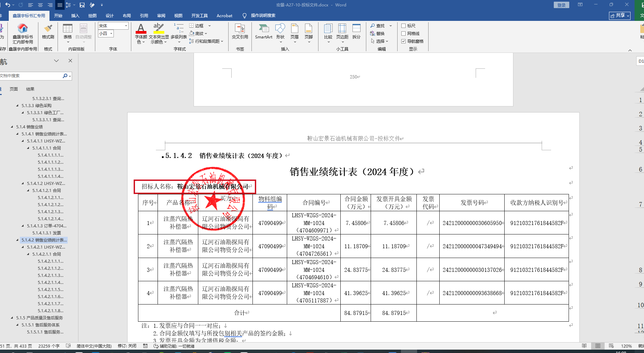Click the align right icon in title bar
644x353 pixels.
[50, 5]
